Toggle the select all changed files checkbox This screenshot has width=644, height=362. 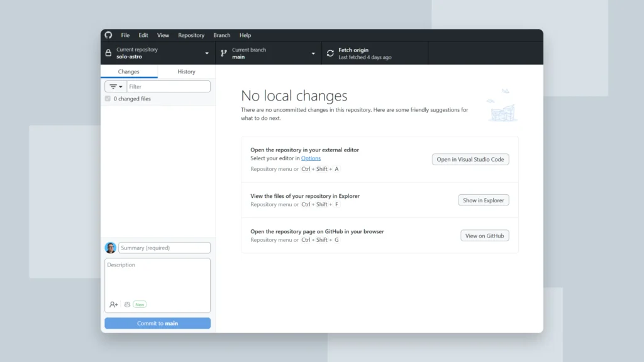[108, 99]
